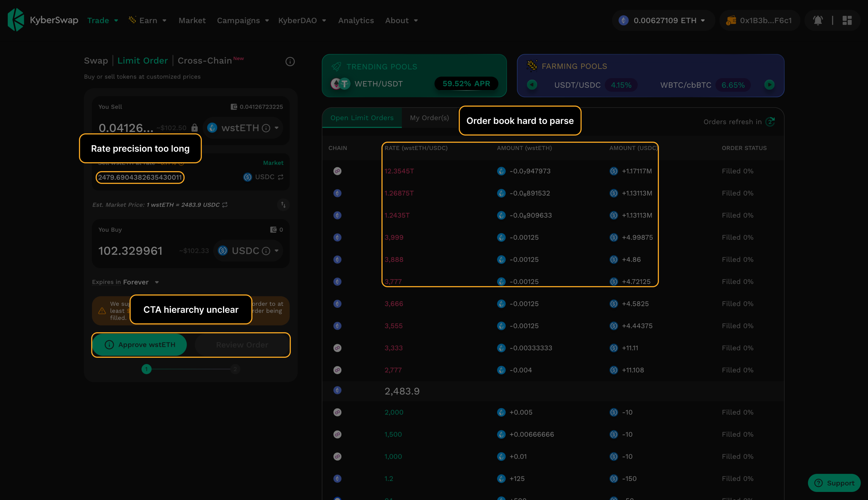Set rate to Market price
The width and height of the screenshot is (868, 500).
click(x=273, y=163)
